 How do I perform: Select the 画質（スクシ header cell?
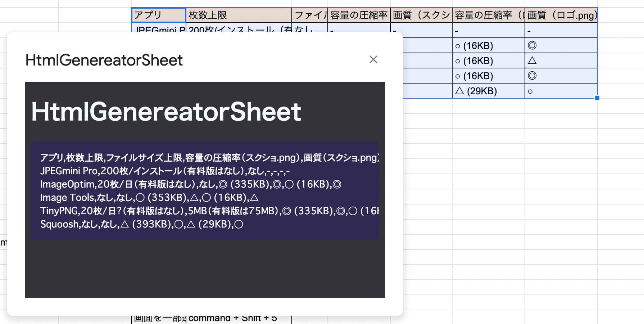click(x=421, y=15)
